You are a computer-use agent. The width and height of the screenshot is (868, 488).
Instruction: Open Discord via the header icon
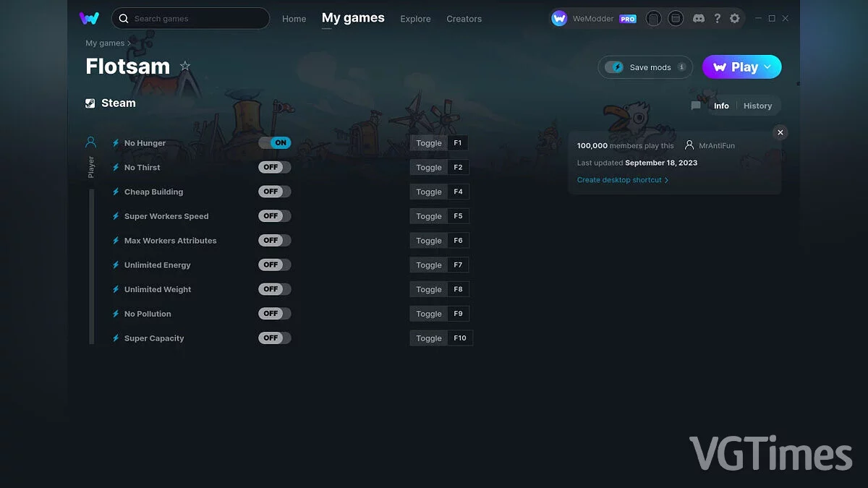point(698,18)
